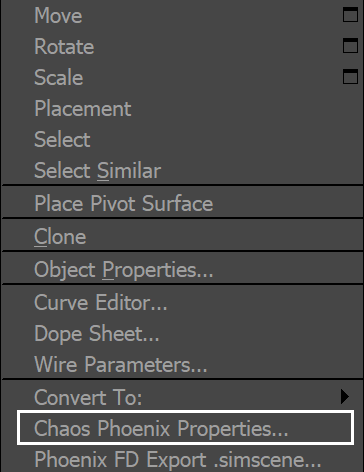Open the Scale transform settings box icon
Screen dimensions: 364x472
click(x=350, y=77)
